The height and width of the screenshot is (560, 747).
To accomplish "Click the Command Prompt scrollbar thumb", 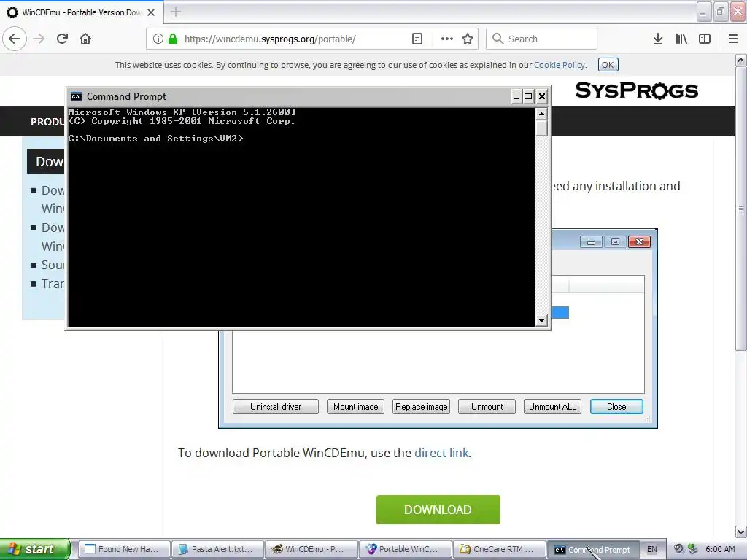I will (541, 128).
